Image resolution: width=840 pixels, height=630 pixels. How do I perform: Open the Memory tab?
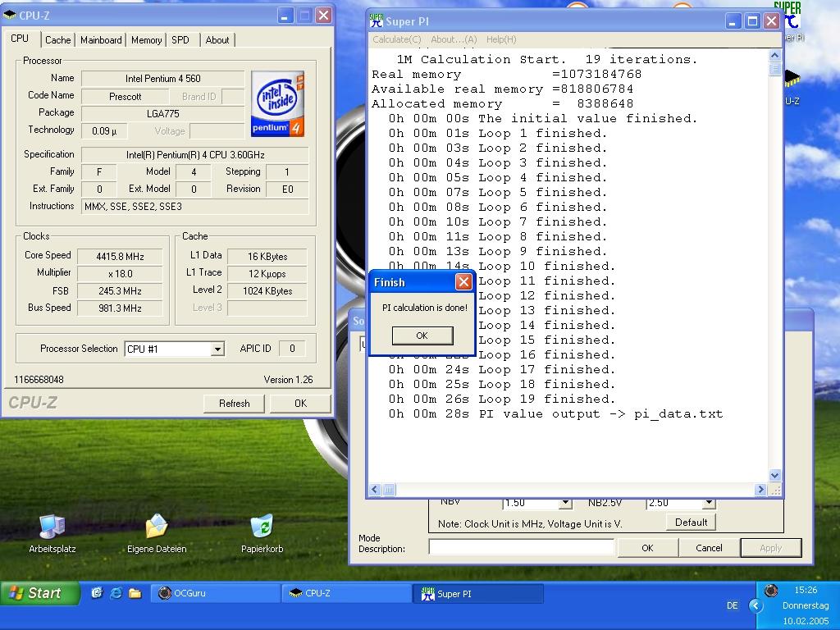pos(146,40)
